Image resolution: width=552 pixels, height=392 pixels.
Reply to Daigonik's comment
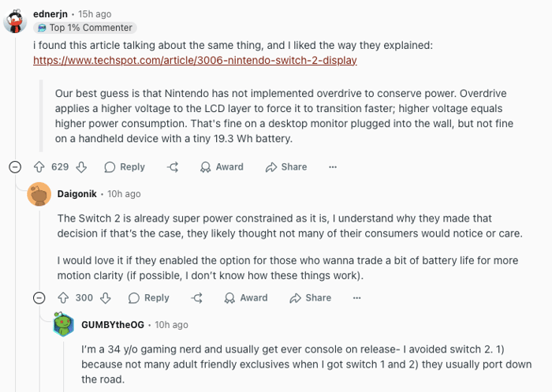coord(149,298)
